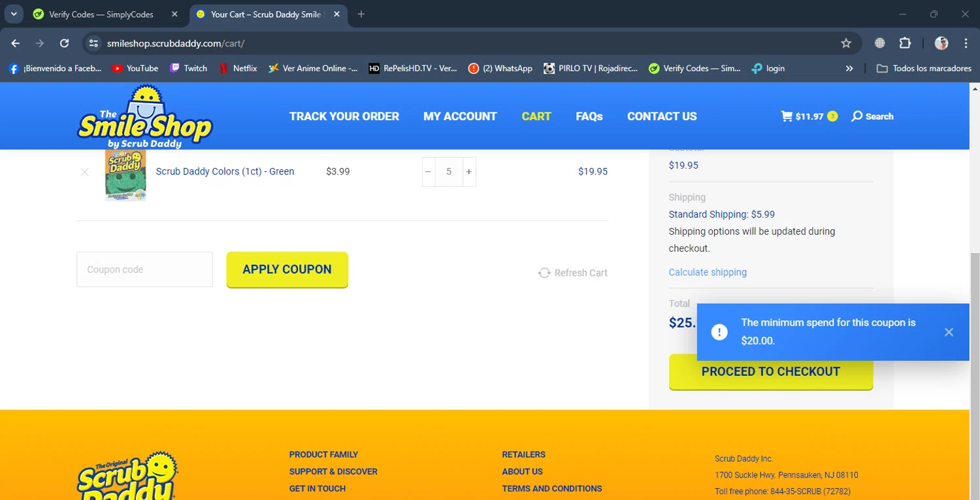Click Refresh Cart

[x=572, y=273]
